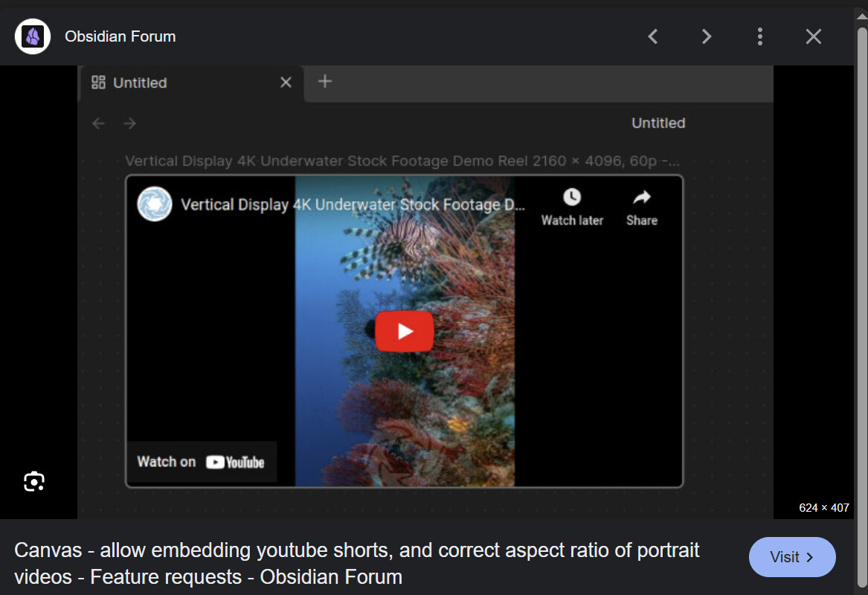Click the Watch later clock icon
Image resolution: width=868 pixels, height=595 pixels.
click(x=572, y=197)
